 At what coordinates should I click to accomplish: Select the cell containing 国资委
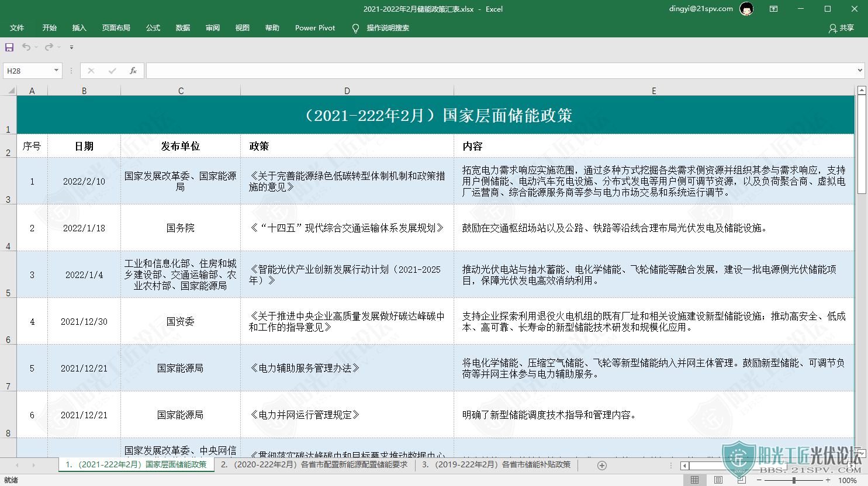181,321
